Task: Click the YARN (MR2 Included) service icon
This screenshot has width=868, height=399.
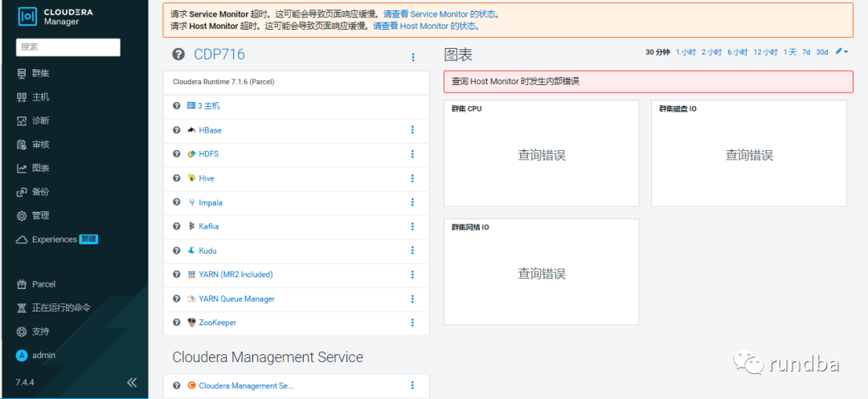Action: coord(191,275)
